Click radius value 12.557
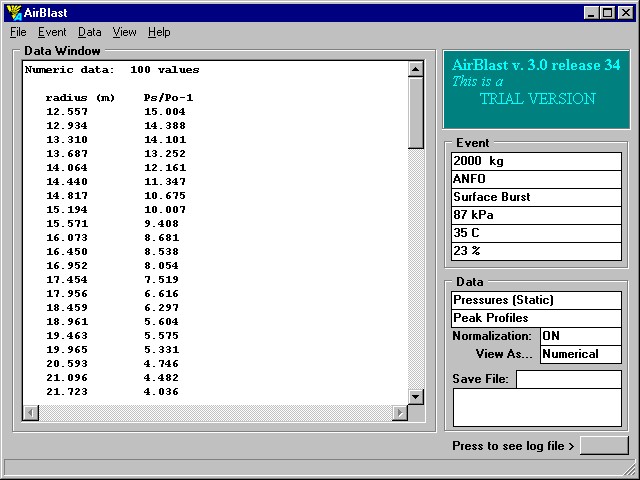The width and height of the screenshot is (640, 480). (x=67, y=112)
